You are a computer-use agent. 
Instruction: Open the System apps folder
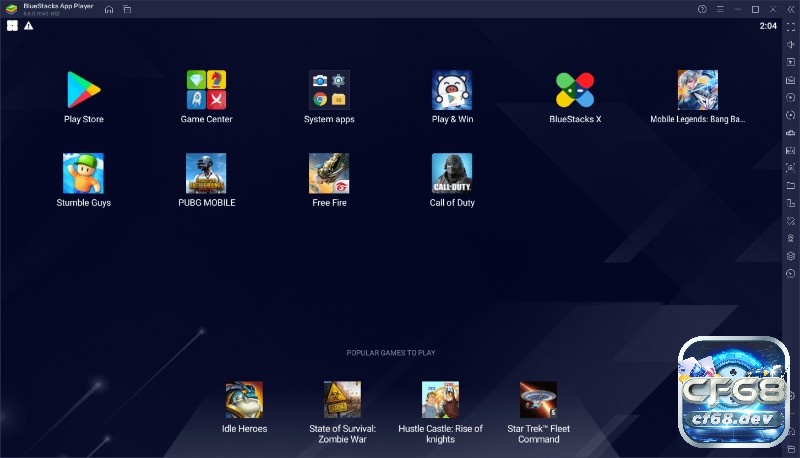[329, 90]
